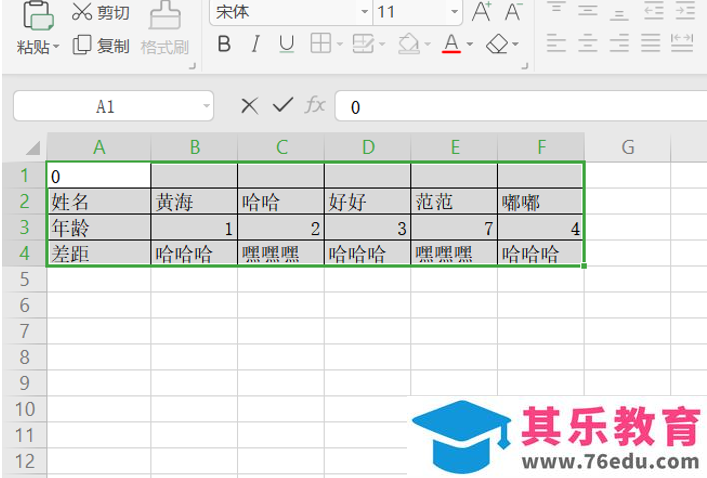Click the cell borders grid icon
Viewport: 707px width, 478px height.
pos(321,44)
